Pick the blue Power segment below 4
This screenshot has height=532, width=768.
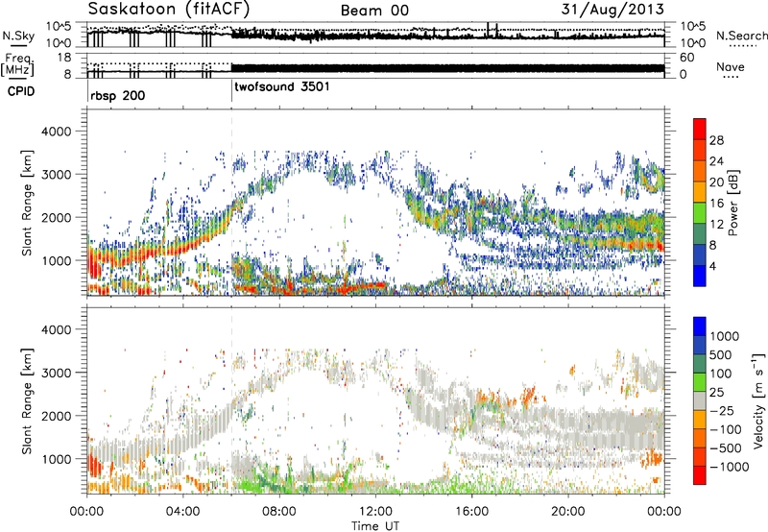click(700, 276)
